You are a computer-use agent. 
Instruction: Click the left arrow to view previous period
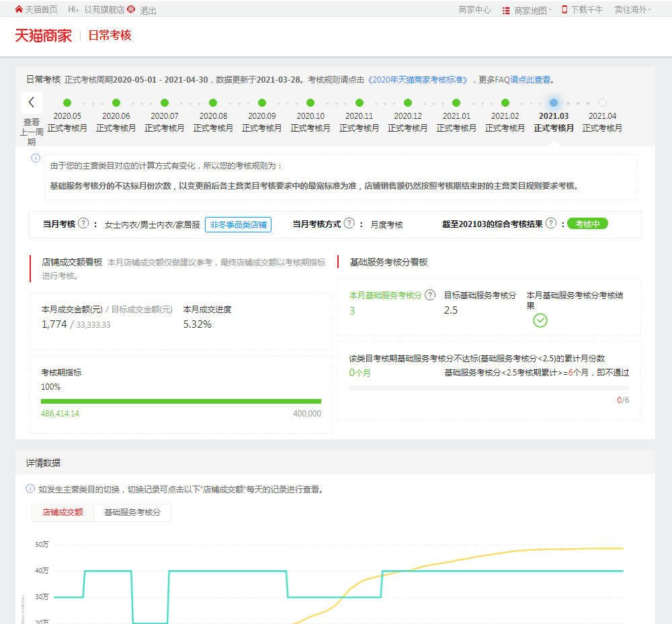[32, 102]
